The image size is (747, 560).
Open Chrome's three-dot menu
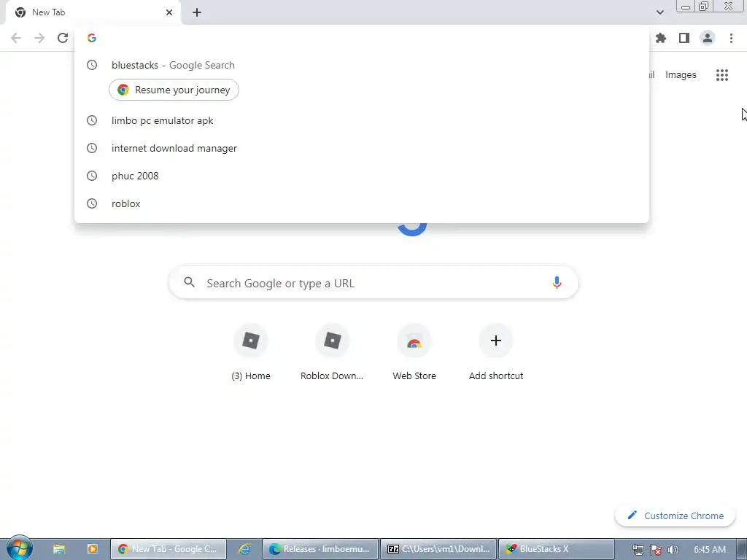pyautogui.click(x=731, y=38)
